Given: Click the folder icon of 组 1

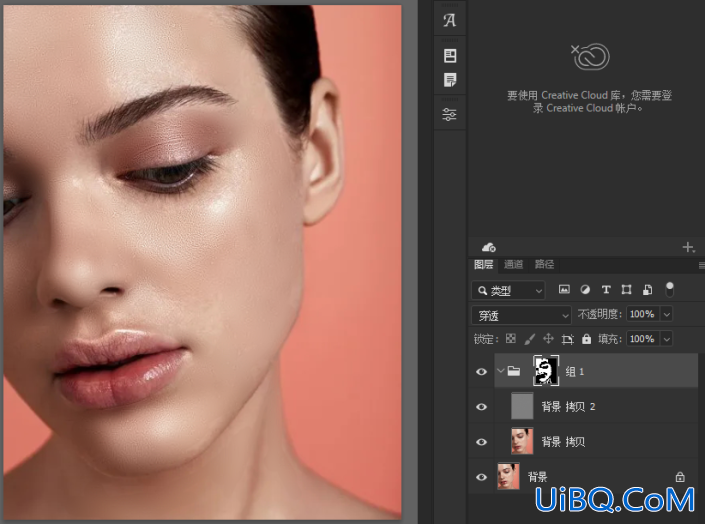Looking at the screenshot, I should point(513,371).
